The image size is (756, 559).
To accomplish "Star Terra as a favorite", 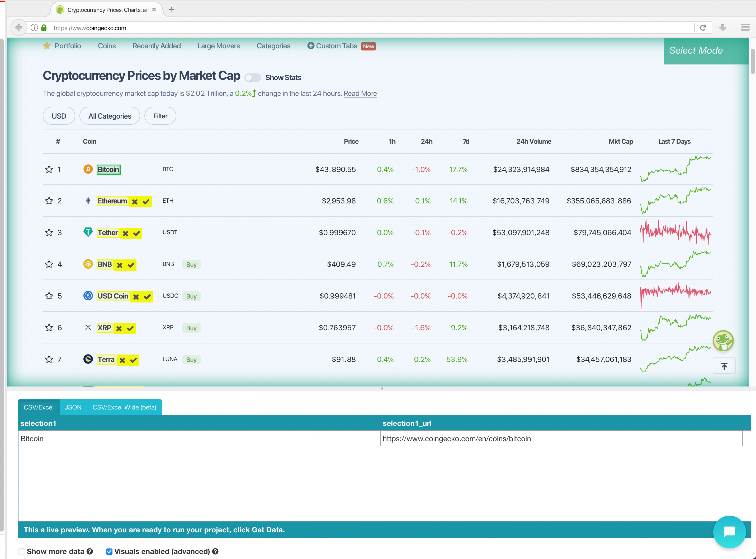I will pyautogui.click(x=49, y=359).
